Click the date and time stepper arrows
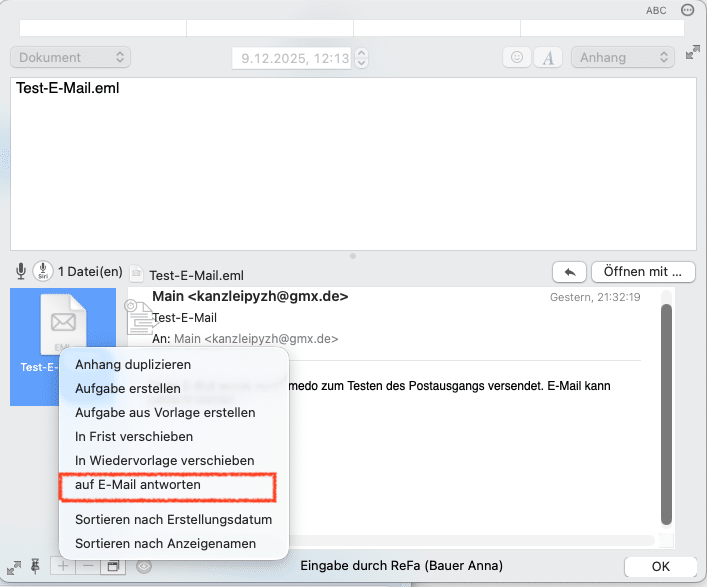 (x=361, y=58)
